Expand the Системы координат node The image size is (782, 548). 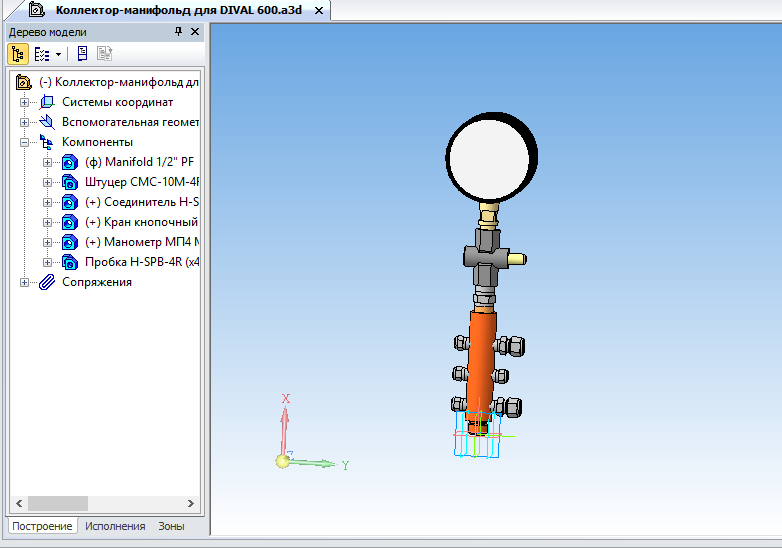[x=24, y=102]
